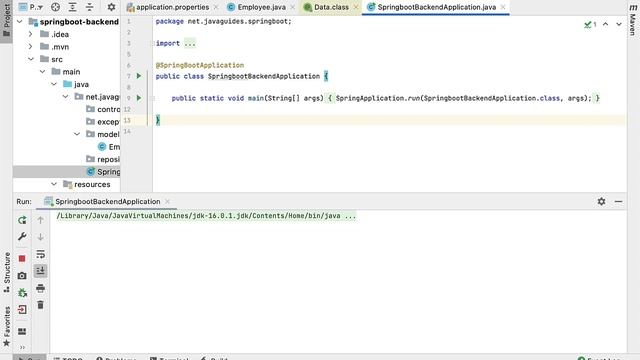The height and width of the screenshot is (360, 640).
Task: Open the Project view dropdown
Action: click(x=31, y=7)
